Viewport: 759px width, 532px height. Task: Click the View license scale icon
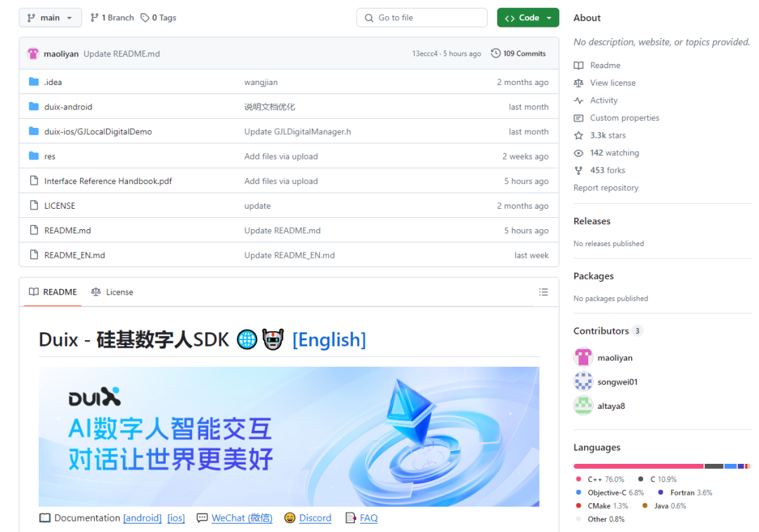(x=578, y=83)
